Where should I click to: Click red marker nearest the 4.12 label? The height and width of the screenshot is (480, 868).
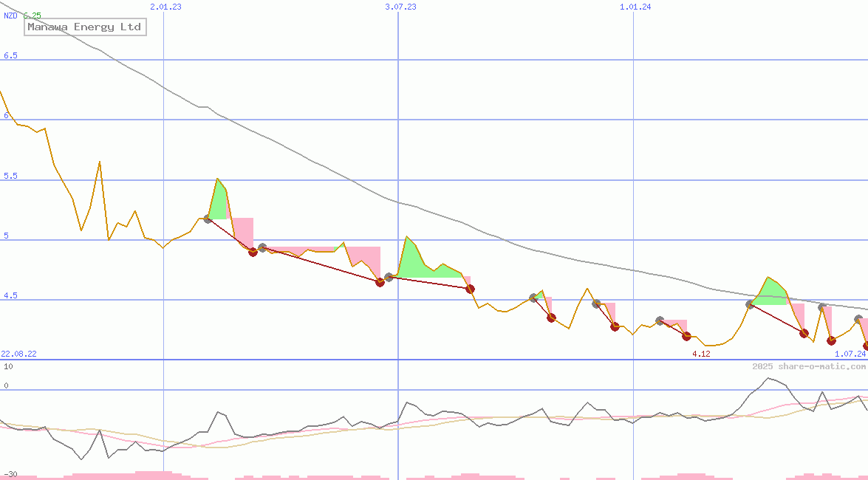point(686,336)
